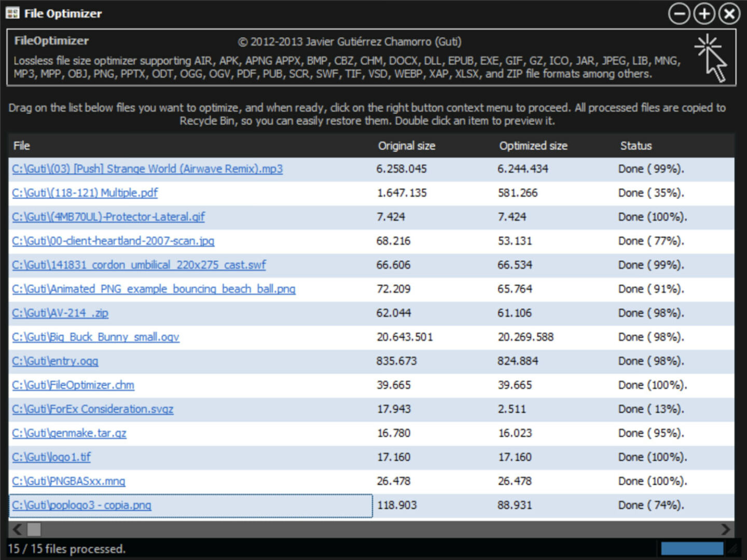The width and height of the screenshot is (747, 560).
Task: Select the poplogo3 - copia.png link
Action: (x=81, y=505)
